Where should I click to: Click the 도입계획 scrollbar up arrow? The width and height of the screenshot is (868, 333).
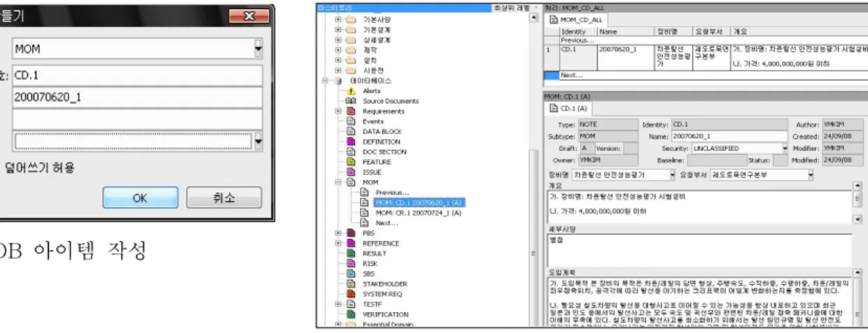(x=858, y=273)
